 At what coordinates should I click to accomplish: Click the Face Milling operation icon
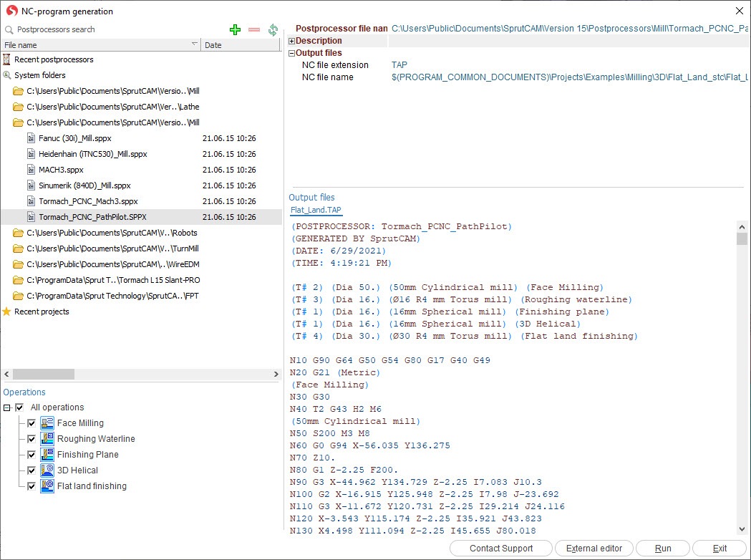[x=47, y=423]
